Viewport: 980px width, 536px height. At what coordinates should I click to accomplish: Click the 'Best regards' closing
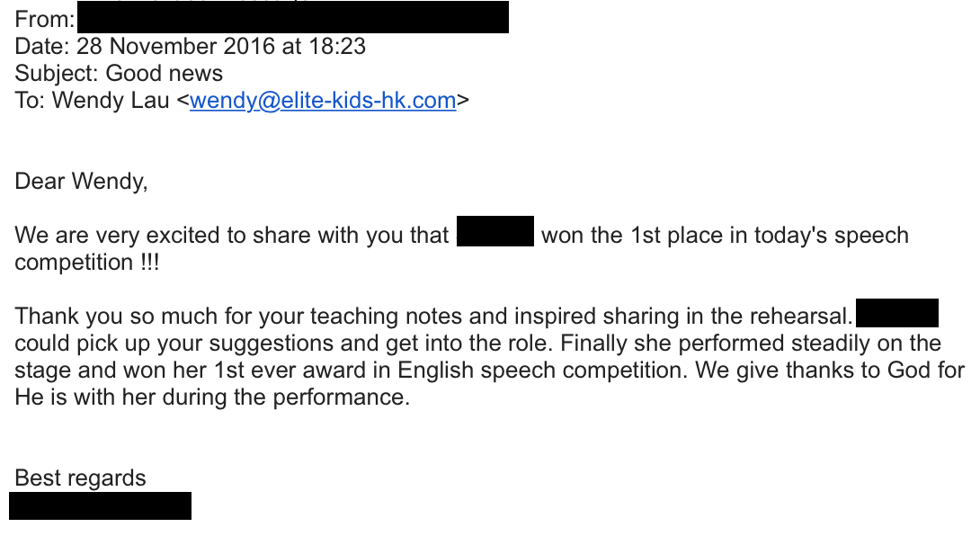[80, 478]
